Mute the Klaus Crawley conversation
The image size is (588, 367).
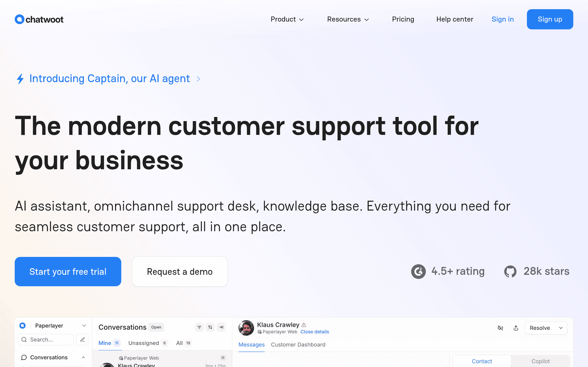[x=500, y=328]
